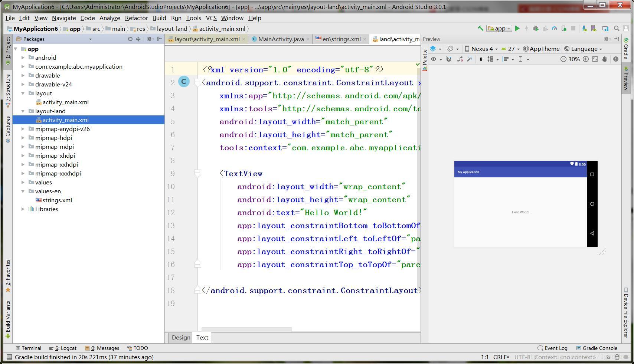Open the Event Log

click(x=553, y=348)
